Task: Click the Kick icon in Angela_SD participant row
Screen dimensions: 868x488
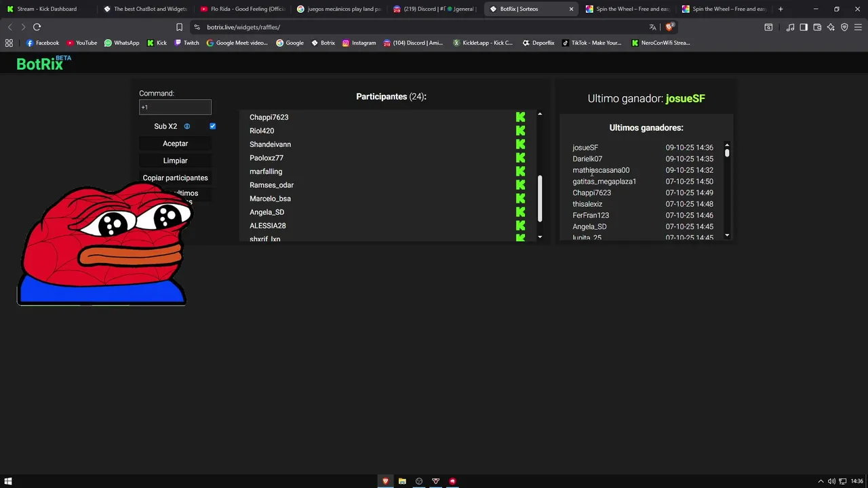Action: (x=520, y=212)
